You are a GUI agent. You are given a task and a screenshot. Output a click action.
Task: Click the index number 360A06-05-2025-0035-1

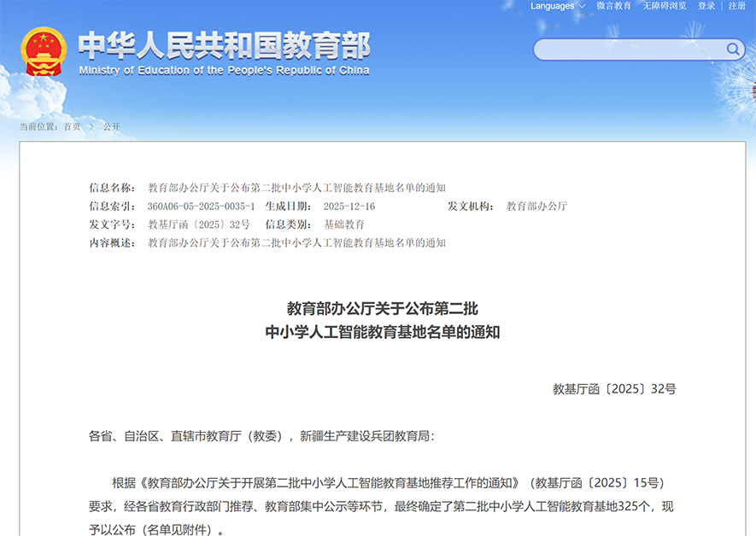[x=201, y=207]
